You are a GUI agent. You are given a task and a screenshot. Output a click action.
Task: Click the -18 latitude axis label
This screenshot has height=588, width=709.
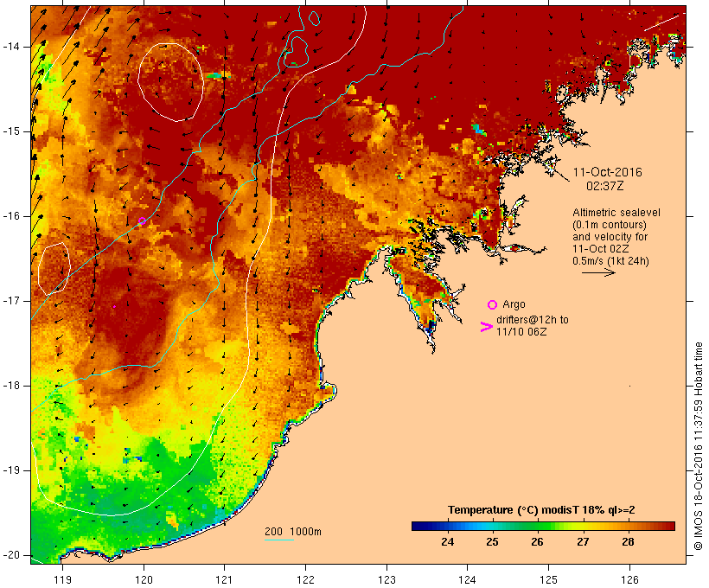click(11, 386)
